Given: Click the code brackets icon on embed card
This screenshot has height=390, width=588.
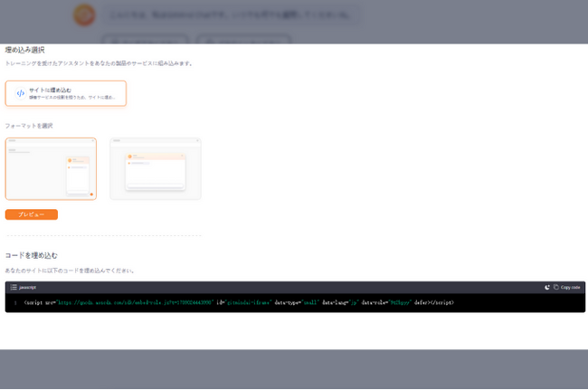Looking at the screenshot, I should [x=21, y=93].
